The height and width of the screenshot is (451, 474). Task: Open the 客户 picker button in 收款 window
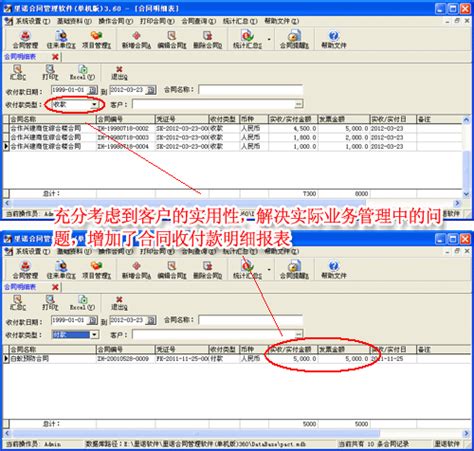(299, 104)
